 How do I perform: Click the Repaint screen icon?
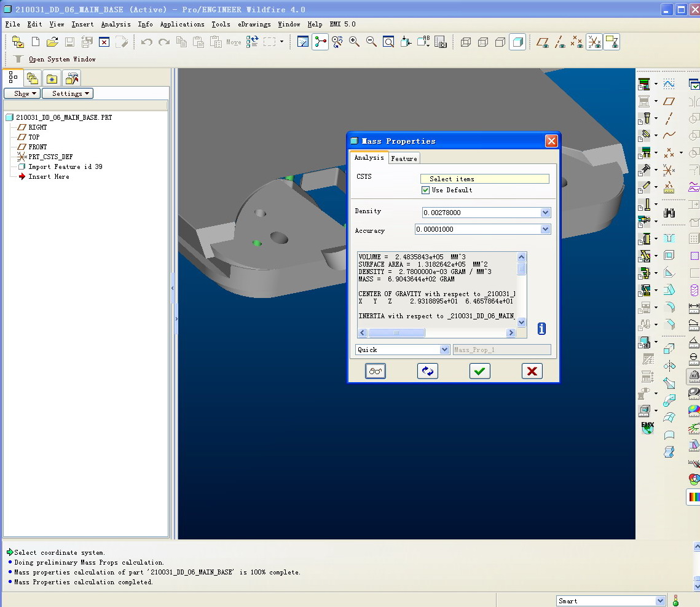303,42
